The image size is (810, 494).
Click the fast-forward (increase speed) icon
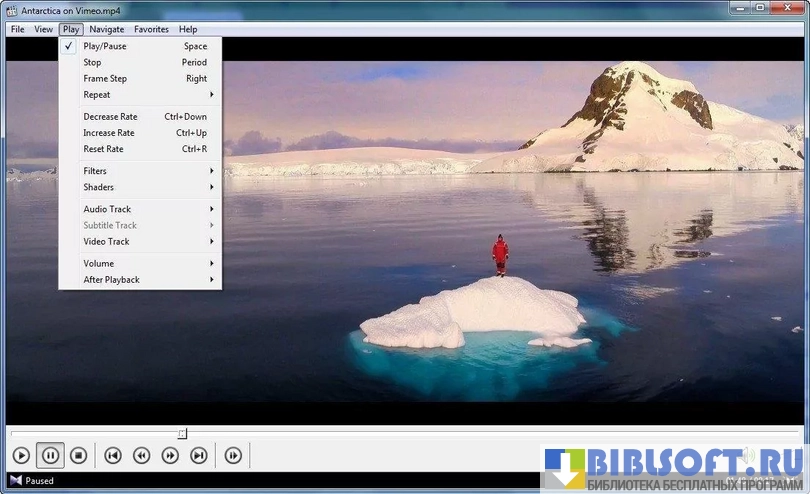coord(170,456)
